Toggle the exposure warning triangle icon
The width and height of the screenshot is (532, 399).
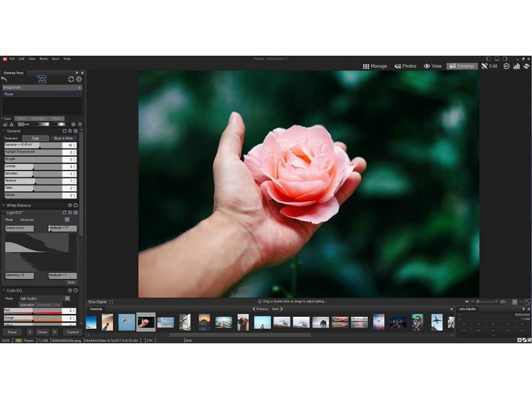pyautogui.click(x=12, y=124)
